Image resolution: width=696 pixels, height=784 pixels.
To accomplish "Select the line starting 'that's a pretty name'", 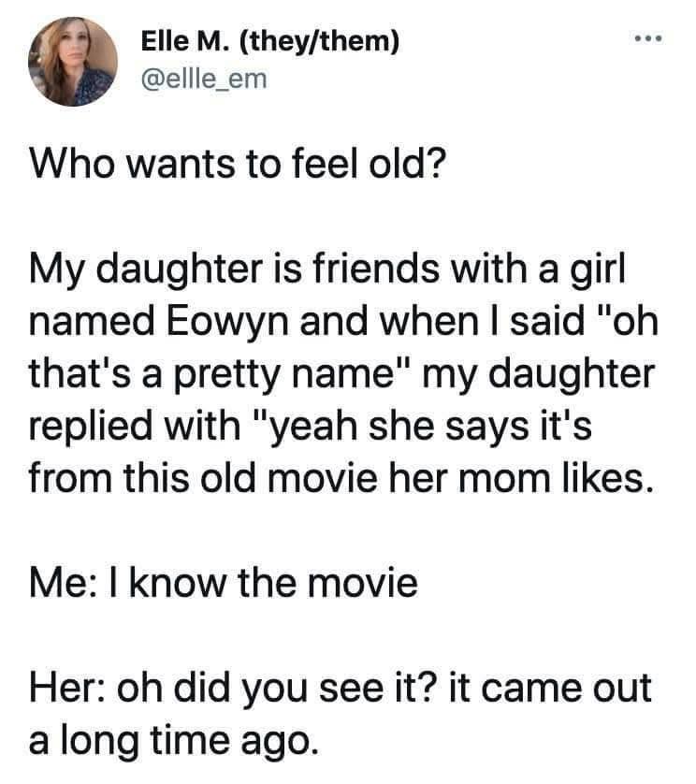I will [x=341, y=374].
